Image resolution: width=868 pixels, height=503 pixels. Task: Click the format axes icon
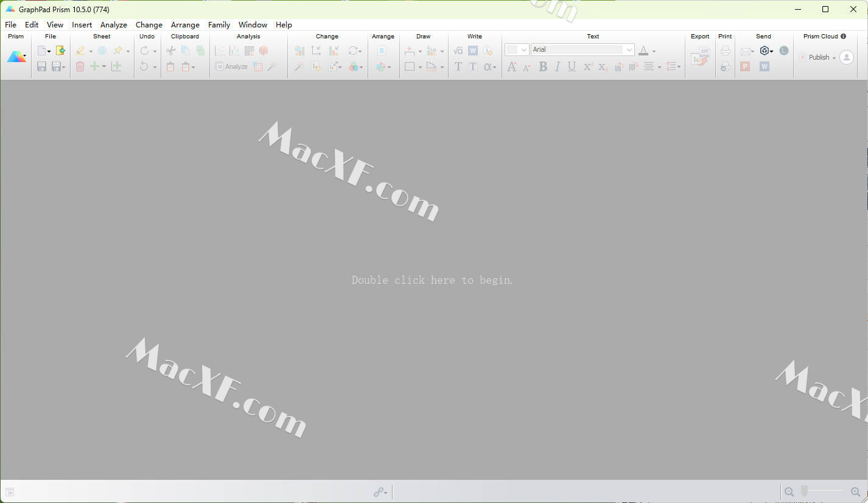point(316,51)
